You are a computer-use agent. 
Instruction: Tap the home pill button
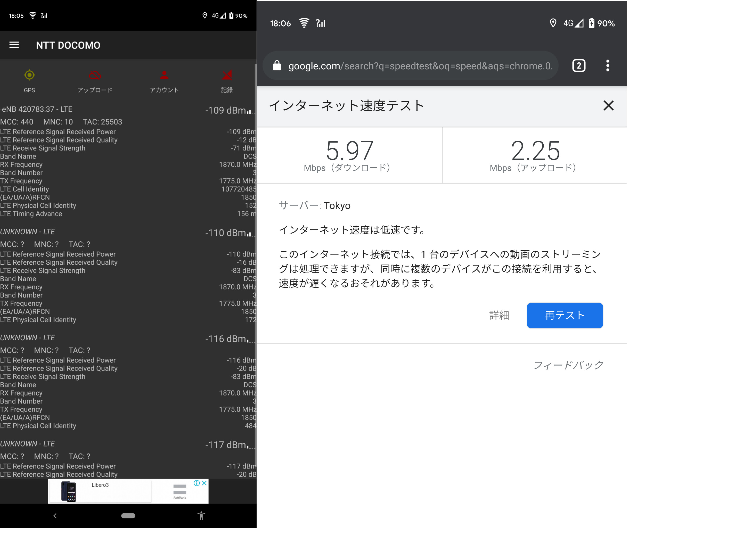point(128,516)
